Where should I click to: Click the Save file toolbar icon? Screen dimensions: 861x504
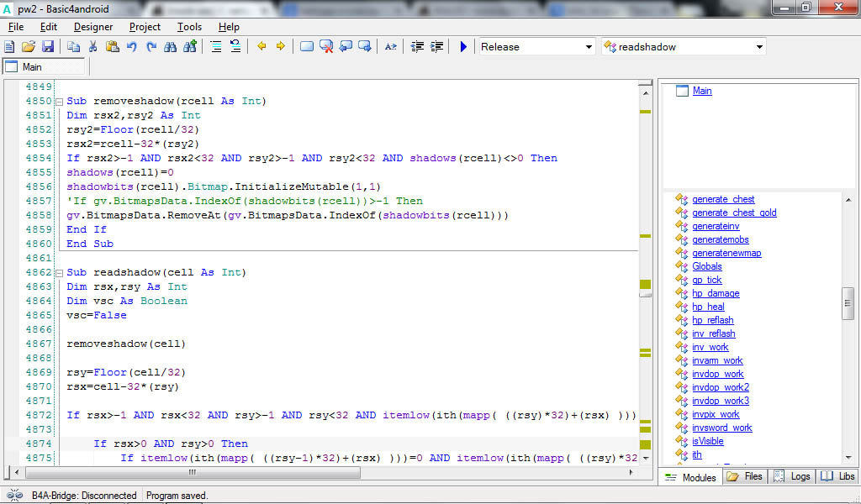(x=48, y=47)
